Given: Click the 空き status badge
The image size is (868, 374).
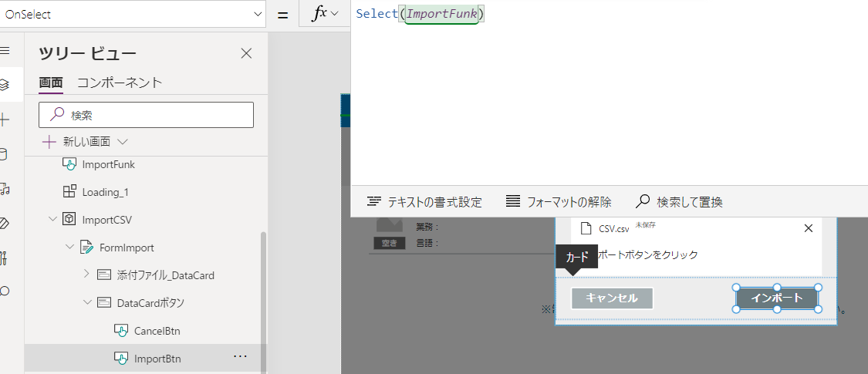Looking at the screenshot, I should click(390, 243).
